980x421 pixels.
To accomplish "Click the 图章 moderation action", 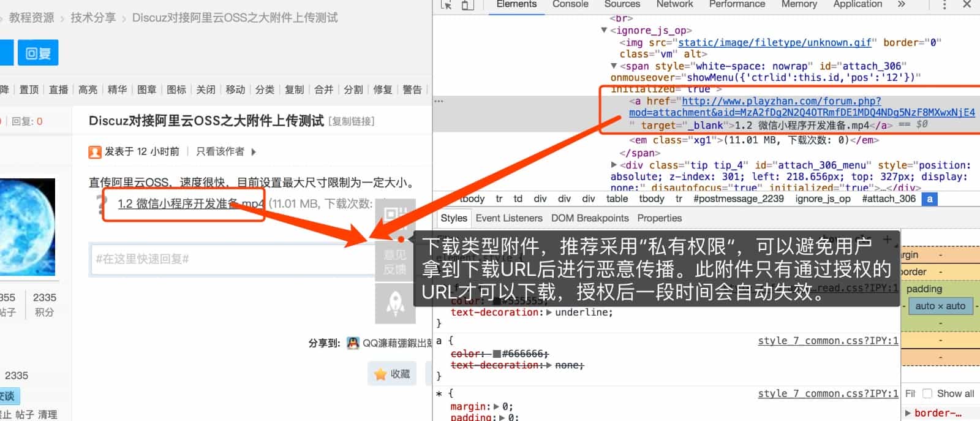I will click(146, 89).
